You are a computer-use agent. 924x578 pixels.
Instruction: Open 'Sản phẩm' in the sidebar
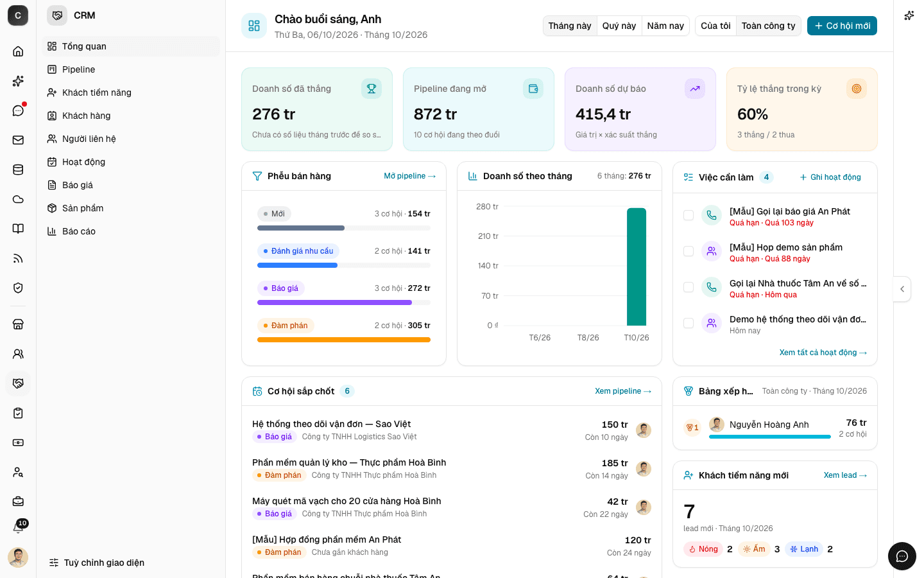click(x=131, y=208)
